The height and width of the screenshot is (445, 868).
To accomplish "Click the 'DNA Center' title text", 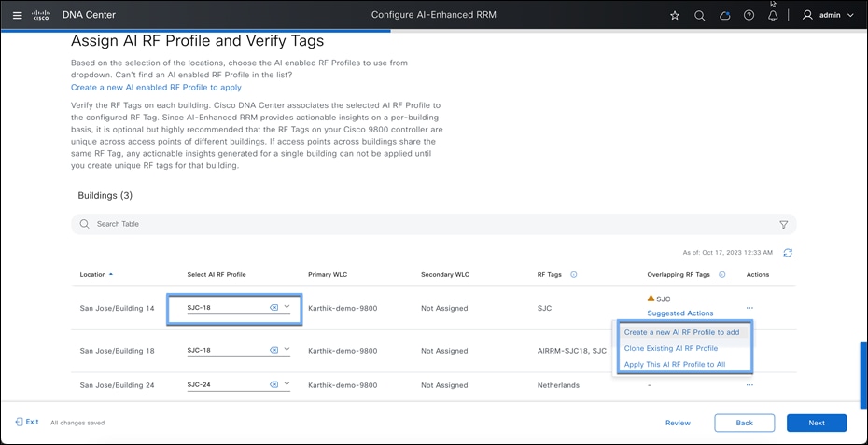I will tap(89, 15).
